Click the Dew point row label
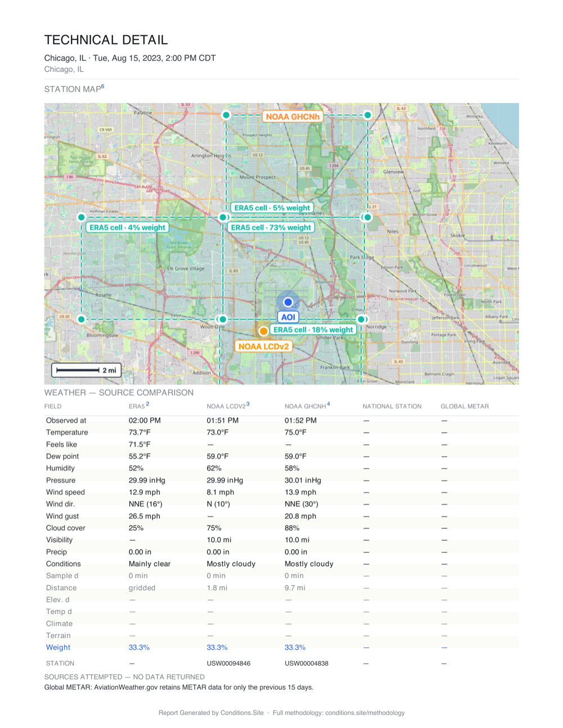 tap(62, 456)
